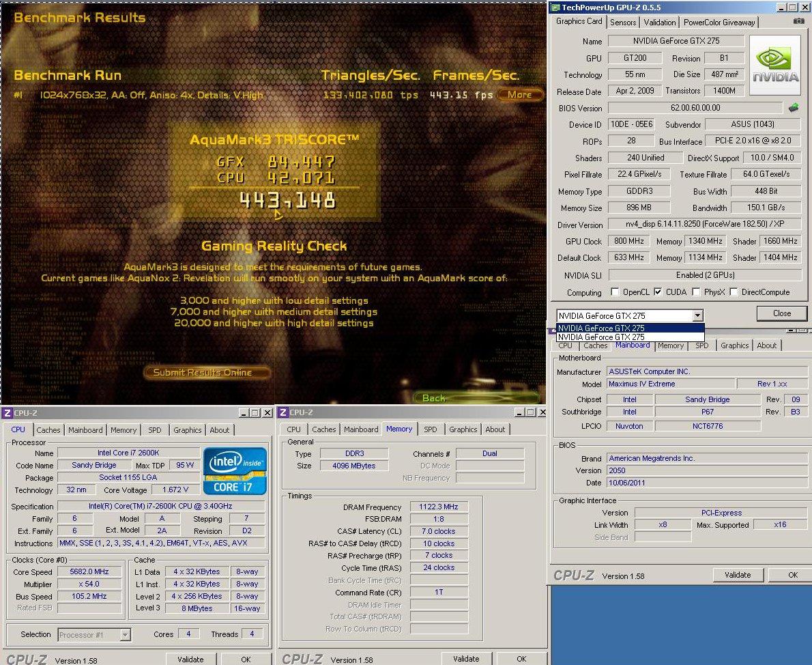Click the NVIDIA logo in GPU-Z

click(x=774, y=65)
